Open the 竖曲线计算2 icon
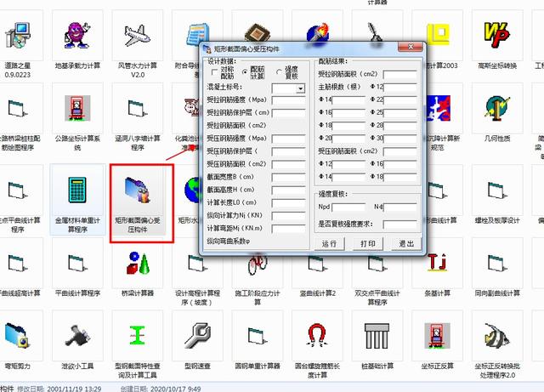Screen dimensions: 544x392 tap(317, 264)
